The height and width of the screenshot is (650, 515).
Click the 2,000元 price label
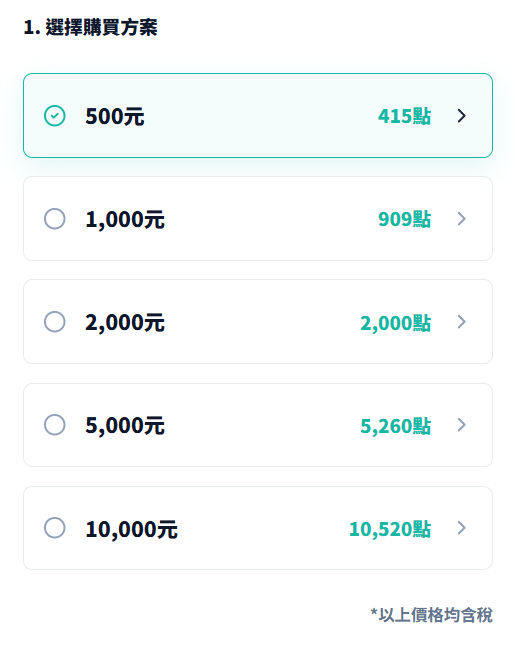pyautogui.click(x=125, y=323)
